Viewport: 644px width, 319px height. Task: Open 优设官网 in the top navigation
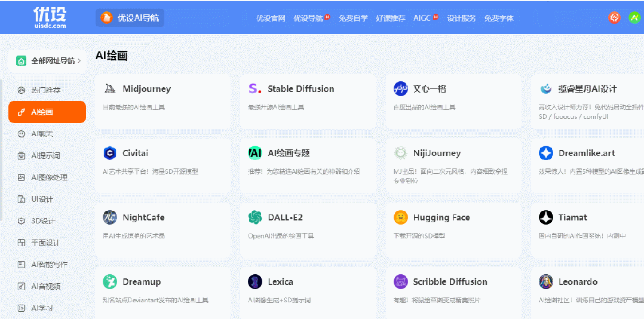pos(271,18)
